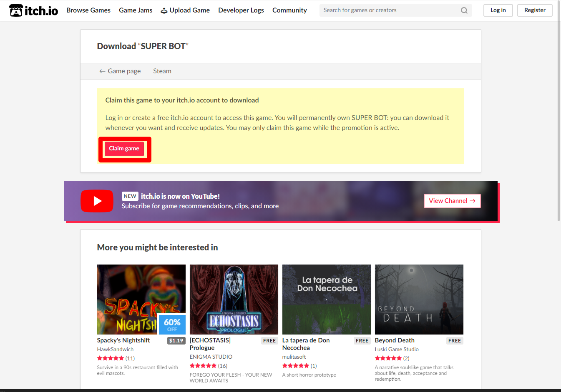Open Browse Games menu
Image resolution: width=561 pixels, height=392 pixels.
point(88,10)
